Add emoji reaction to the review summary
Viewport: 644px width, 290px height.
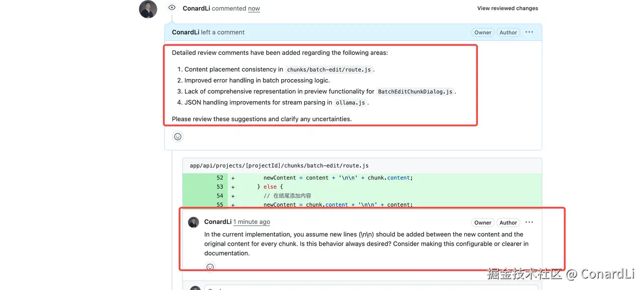pyautogui.click(x=178, y=136)
